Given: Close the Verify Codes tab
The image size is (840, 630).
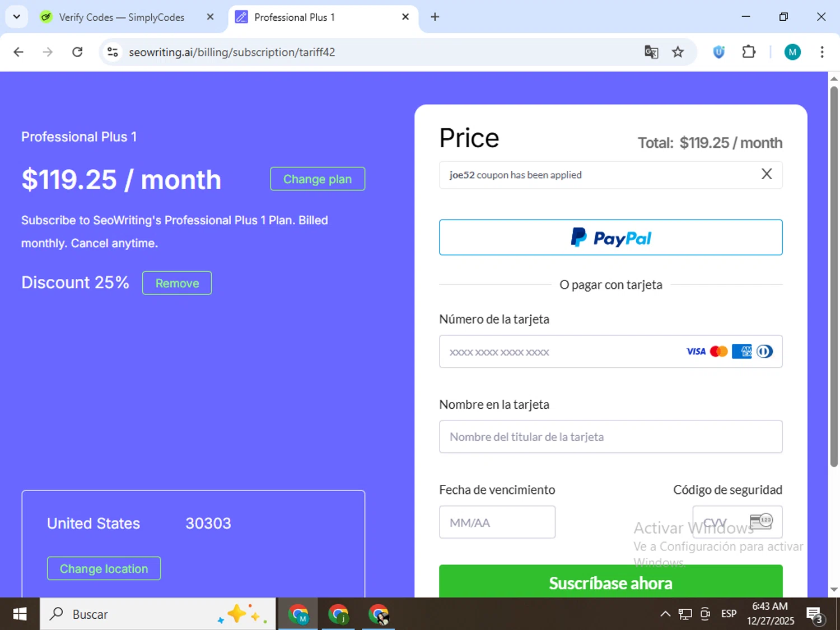Looking at the screenshot, I should (x=210, y=17).
